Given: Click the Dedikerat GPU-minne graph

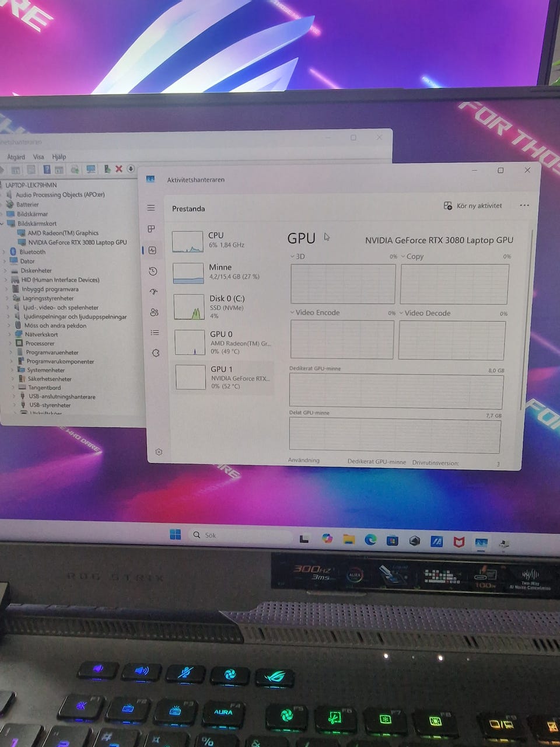Looking at the screenshot, I should click(x=396, y=391).
